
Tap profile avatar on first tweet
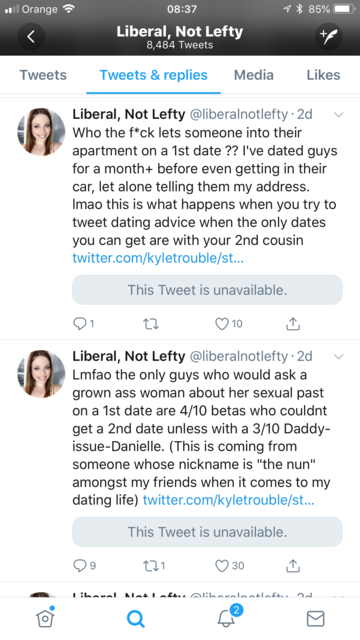click(x=41, y=132)
